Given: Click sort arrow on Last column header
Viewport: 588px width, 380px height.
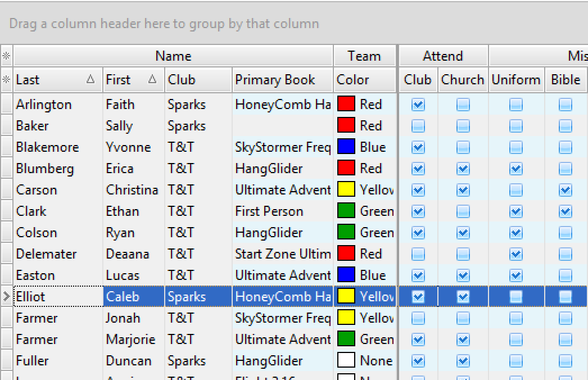Looking at the screenshot, I should tap(91, 80).
